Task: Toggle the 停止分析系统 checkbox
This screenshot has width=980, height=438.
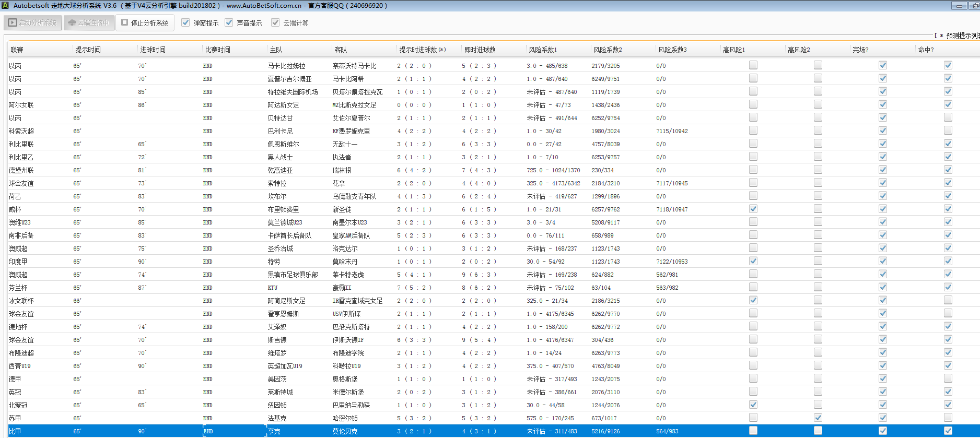Action: [x=125, y=22]
